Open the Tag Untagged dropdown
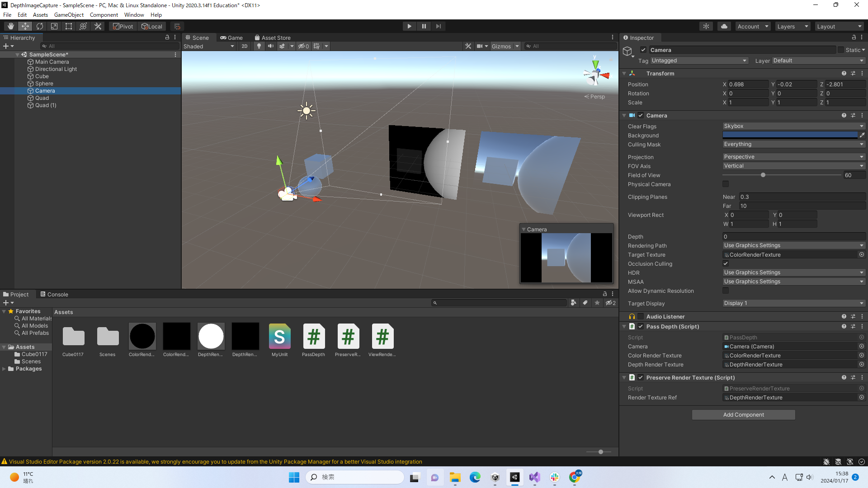 click(699, 61)
